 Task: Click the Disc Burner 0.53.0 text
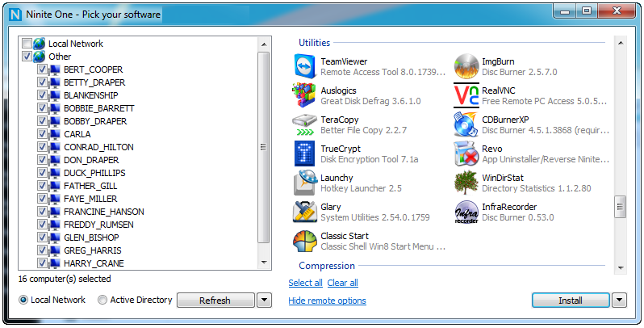click(517, 217)
